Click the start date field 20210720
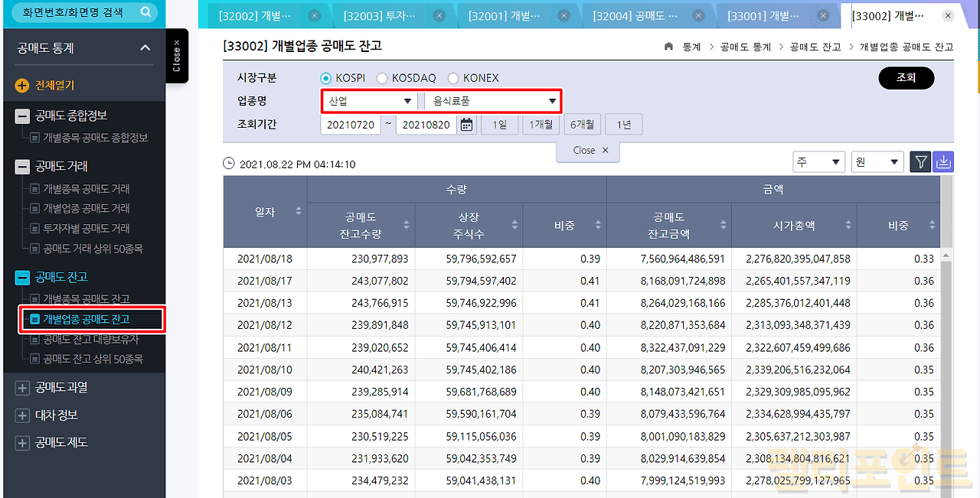This screenshot has width=980, height=498. click(350, 125)
